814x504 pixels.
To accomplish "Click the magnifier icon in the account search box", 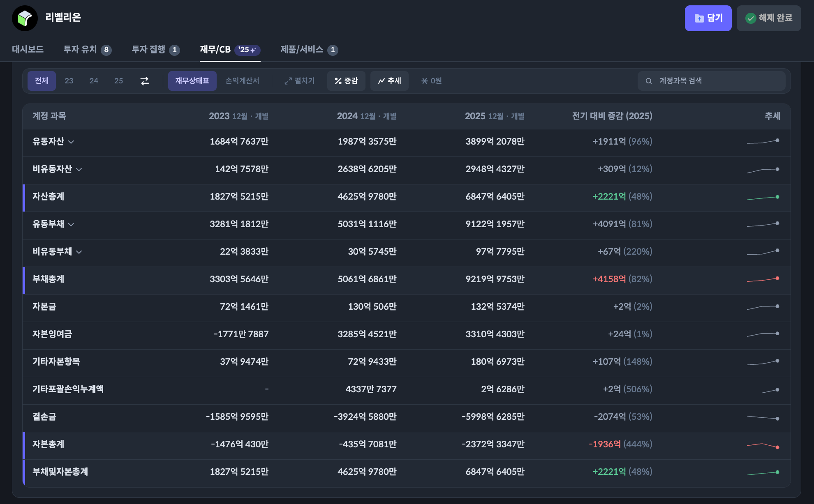I will (x=649, y=81).
